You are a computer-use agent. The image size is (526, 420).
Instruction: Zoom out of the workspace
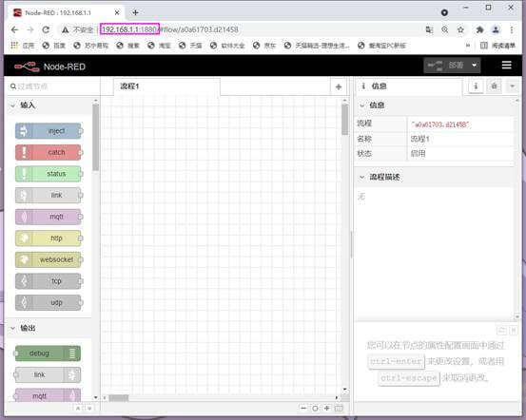pyautogui.click(x=303, y=408)
